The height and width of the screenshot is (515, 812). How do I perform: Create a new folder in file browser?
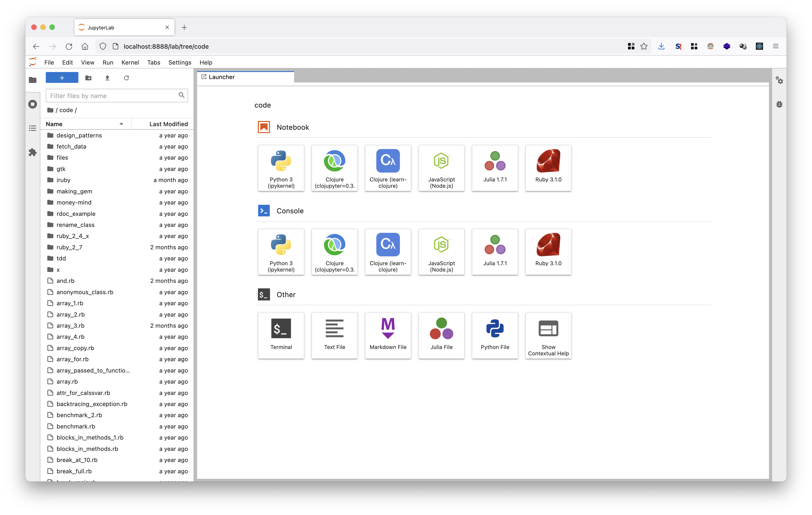point(88,77)
